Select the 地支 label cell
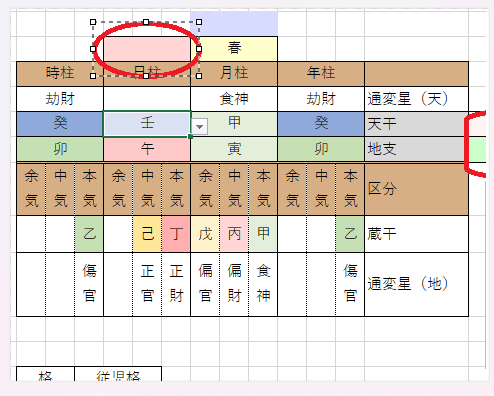Viewport: 494px width, 396px height. pos(417,149)
